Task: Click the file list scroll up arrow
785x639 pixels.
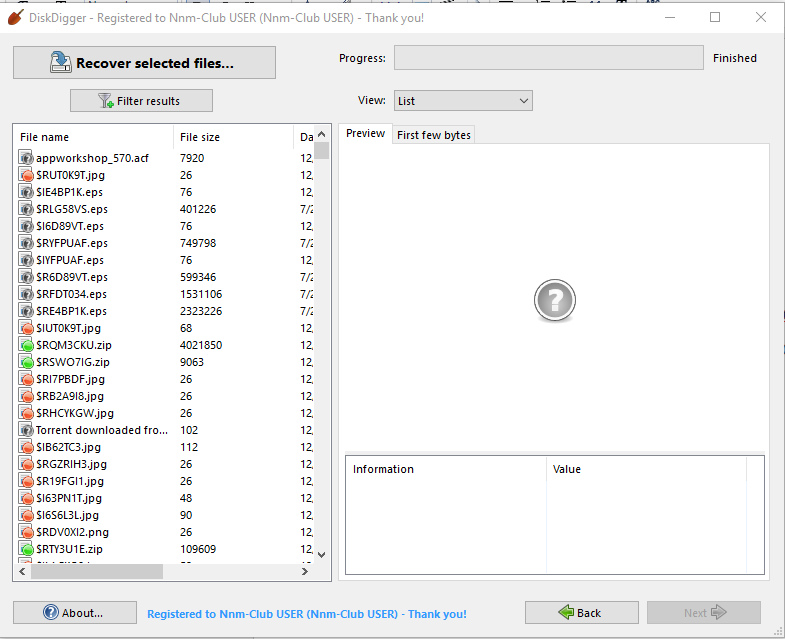Action: [x=321, y=134]
